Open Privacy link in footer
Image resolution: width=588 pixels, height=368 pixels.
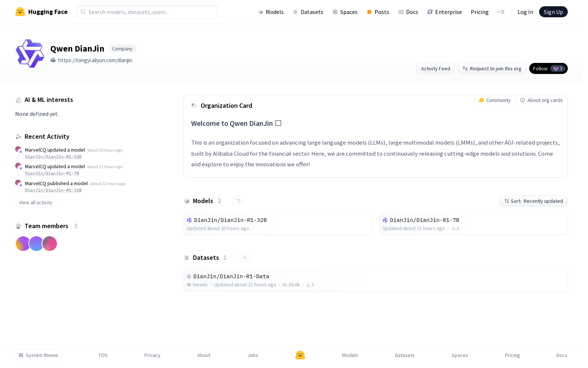click(153, 355)
